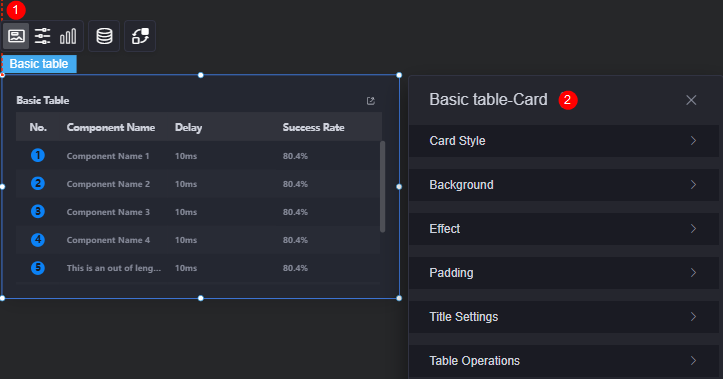Open the card settings icon in toolbar
Screen dimensions: 723x379
(16, 36)
